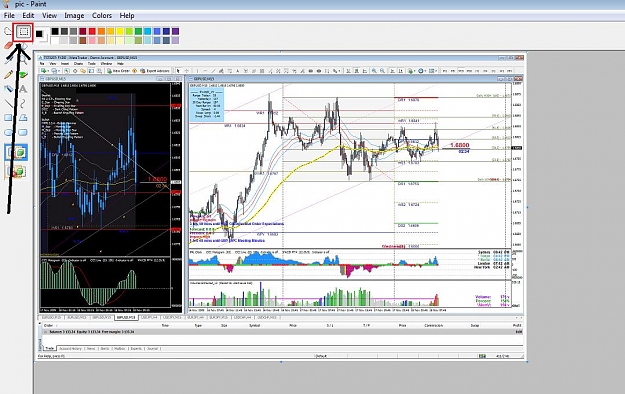Pick the dark red palette color
The width and height of the screenshot is (625, 394).
click(83, 31)
